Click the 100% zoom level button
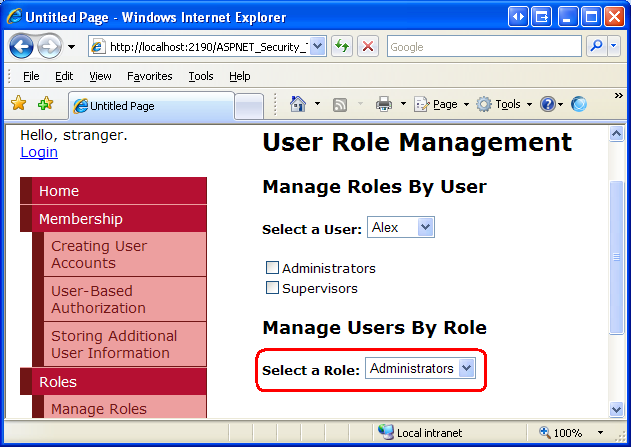 (x=561, y=433)
